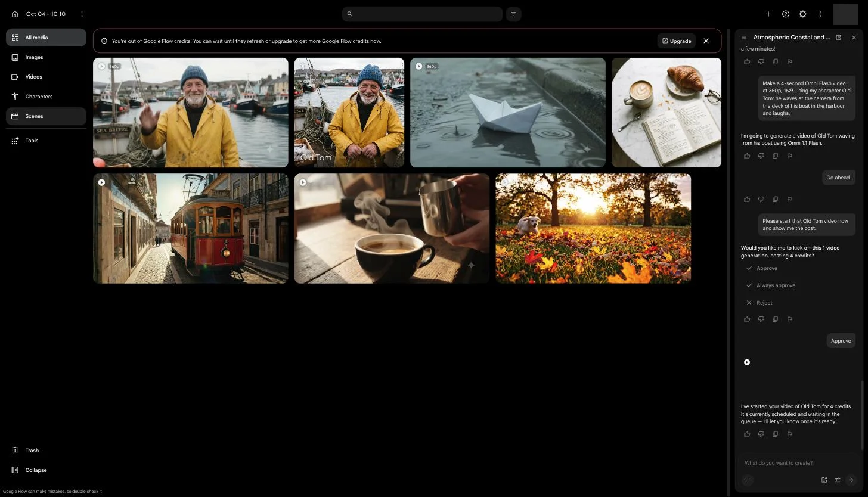Open the Old Tom character image
868x497 pixels.
click(349, 113)
